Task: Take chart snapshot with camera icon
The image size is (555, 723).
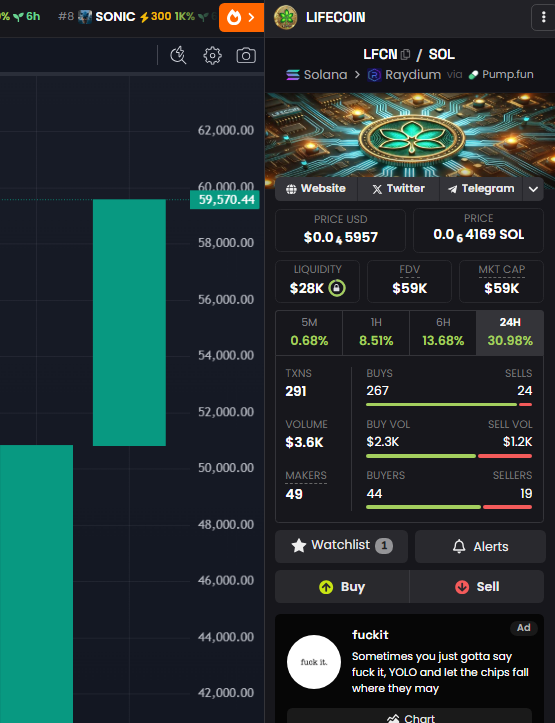Action: coord(246,55)
